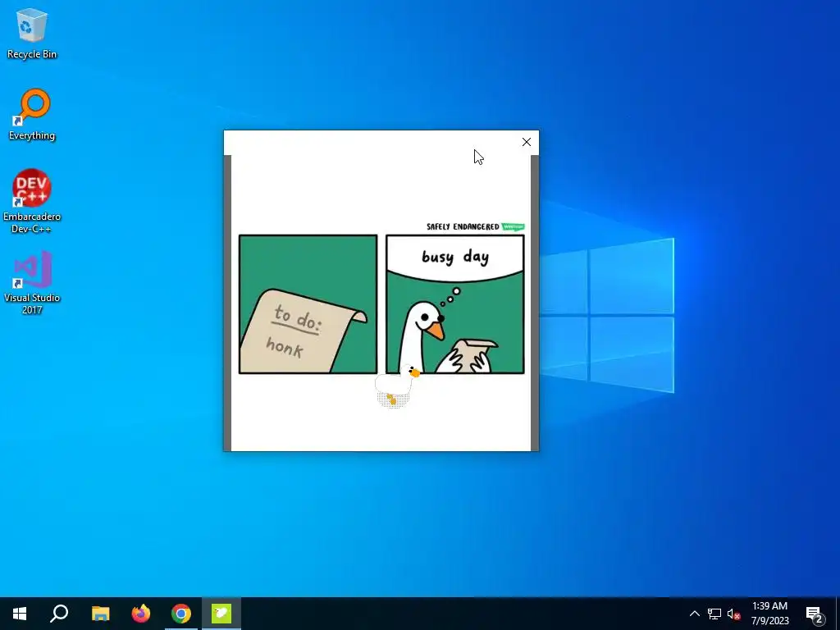The height and width of the screenshot is (630, 840).
Task: Show hidden system tray icons
Action: pos(694,614)
